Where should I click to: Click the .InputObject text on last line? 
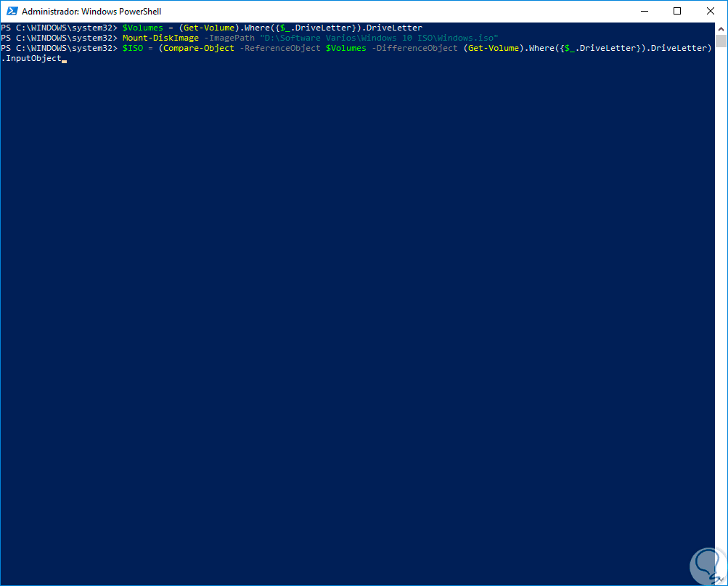point(31,59)
